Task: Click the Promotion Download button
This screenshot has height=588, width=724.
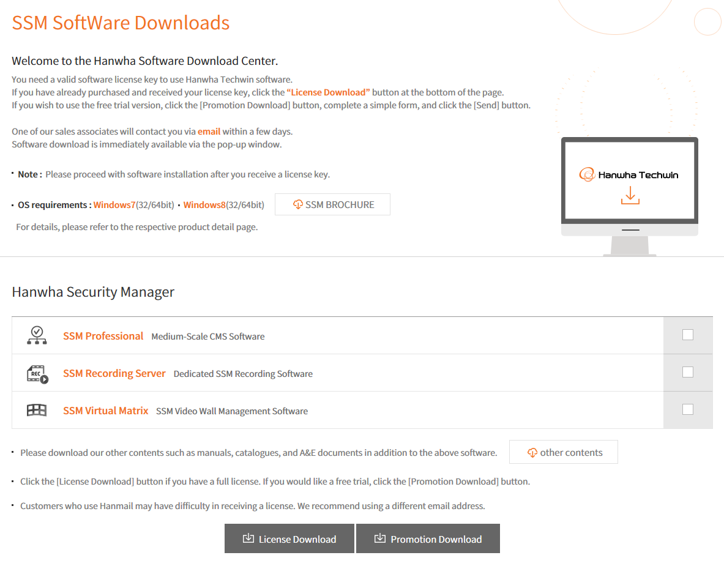Action: (x=428, y=538)
